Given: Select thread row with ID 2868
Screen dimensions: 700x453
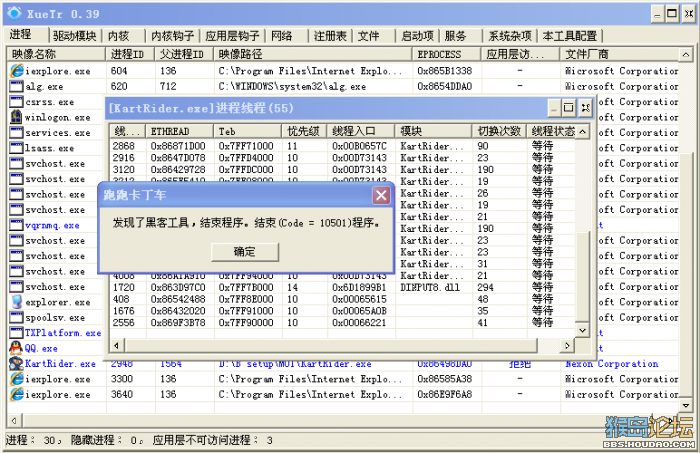Looking at the screenshot, I should tap(342, 146).
